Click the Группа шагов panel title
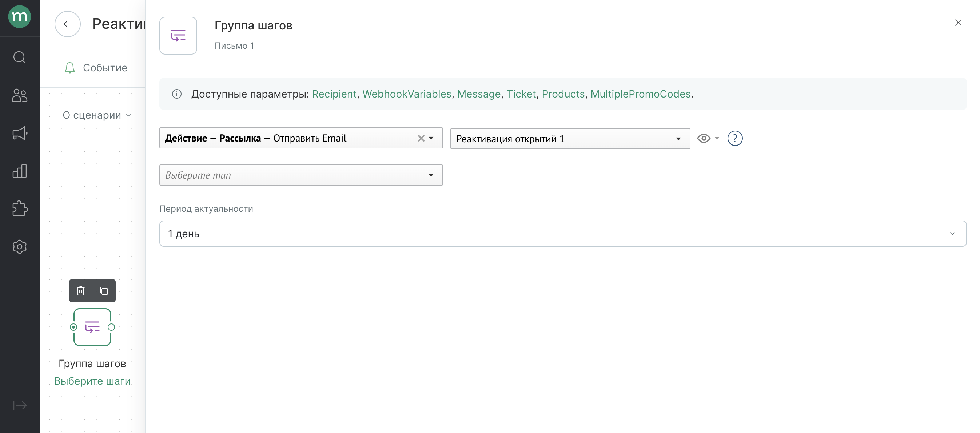980x433 pixels. coord(254,25)
